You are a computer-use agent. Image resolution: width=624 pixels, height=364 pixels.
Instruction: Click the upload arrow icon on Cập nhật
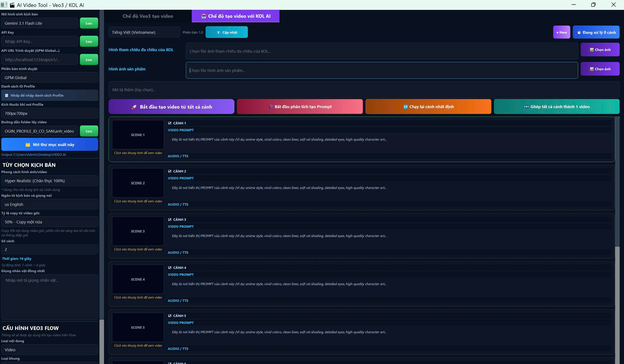coord(218,32)
